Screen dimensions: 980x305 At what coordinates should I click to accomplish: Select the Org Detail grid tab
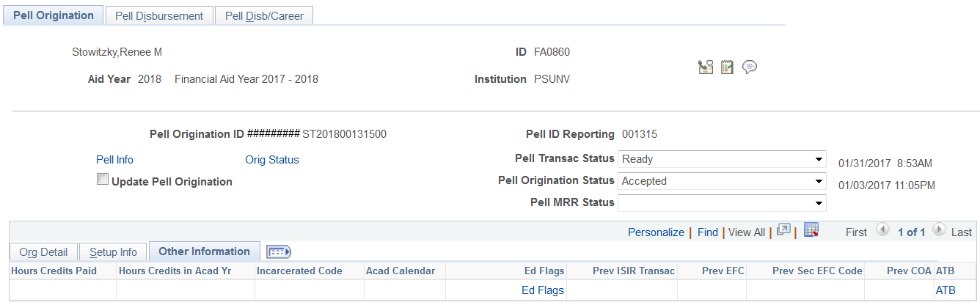tap(43, 251)
